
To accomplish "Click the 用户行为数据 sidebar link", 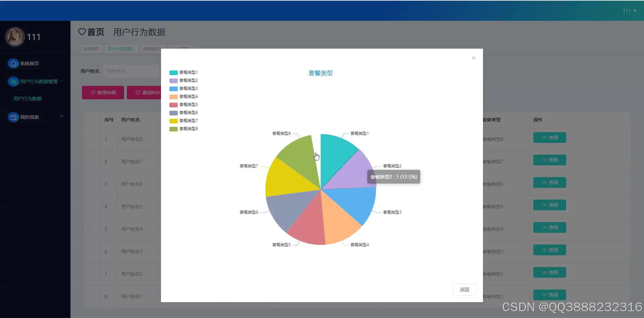I will [27, 99].
